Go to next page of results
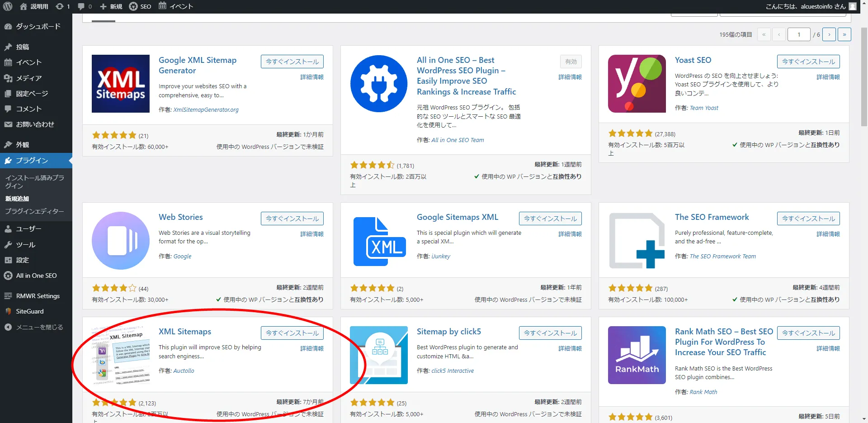Screen dimensions: 868x423 pyautogui.click(x=829, y=34)
